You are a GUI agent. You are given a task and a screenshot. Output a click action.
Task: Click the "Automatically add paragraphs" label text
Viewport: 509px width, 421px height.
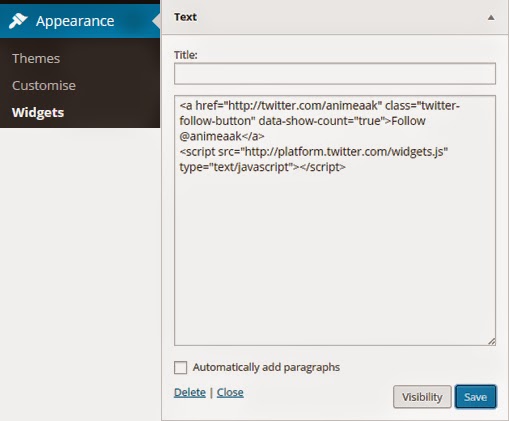pyautogui.click(x=266, y=367)
